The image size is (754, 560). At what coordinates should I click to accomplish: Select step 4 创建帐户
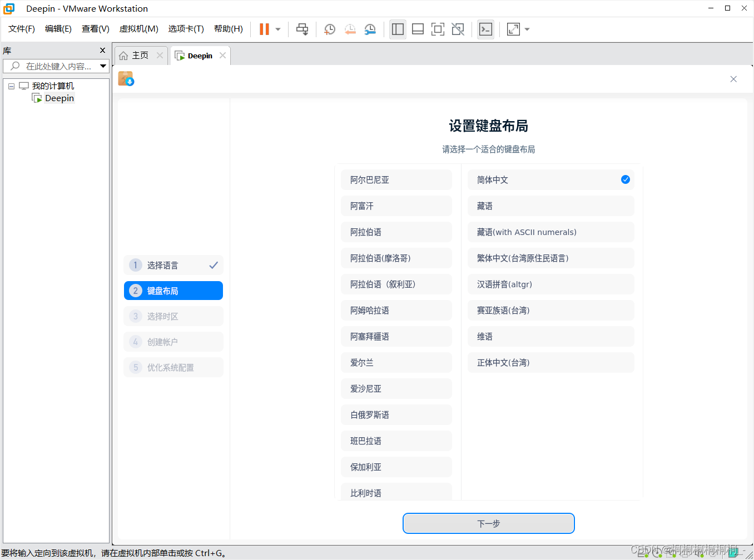(x=173, y=342)
